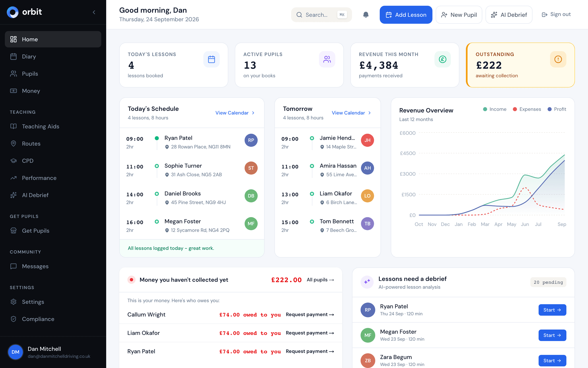Image resolution: width=588 pixels, height=368 pixels.
Task: Click Liam Okafor's LO avatar
Action: pos(367,196)
